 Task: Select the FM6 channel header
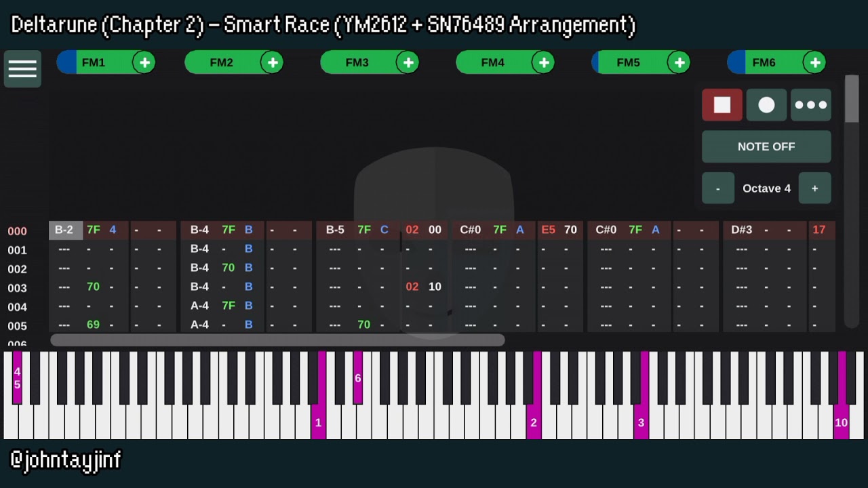[765, 62]
